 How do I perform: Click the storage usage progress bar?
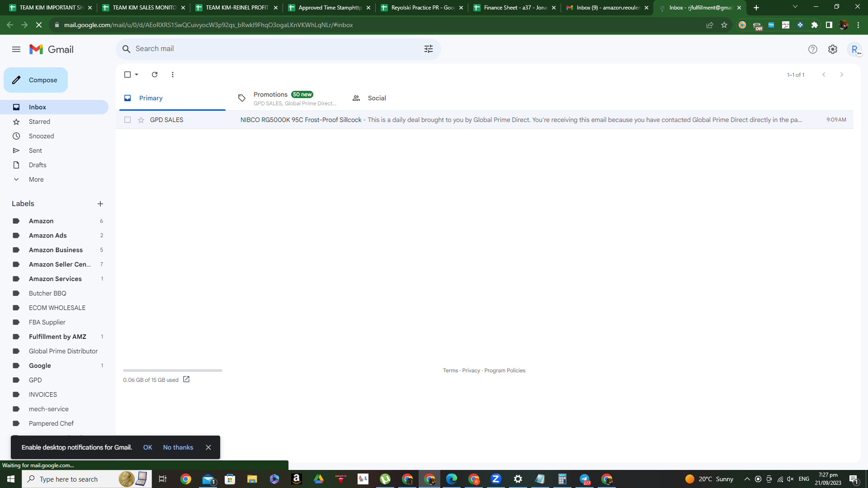[x=173, y=371]
